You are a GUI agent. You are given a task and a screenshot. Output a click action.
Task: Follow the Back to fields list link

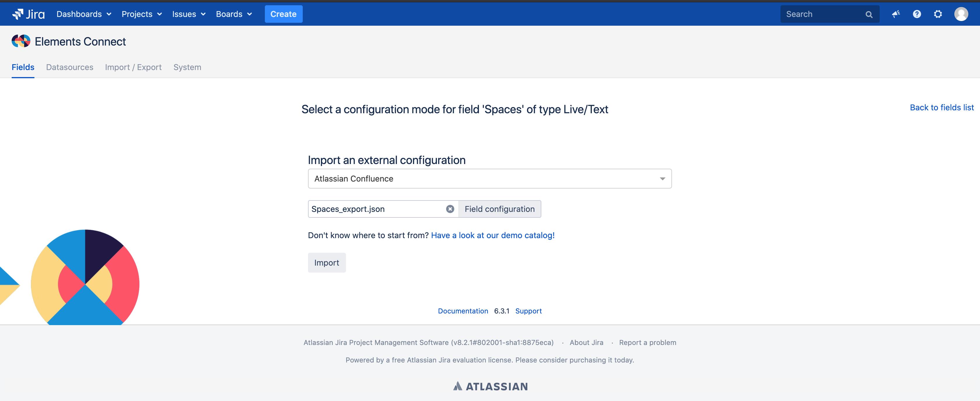pyautogui.click(x=942, y=108)
